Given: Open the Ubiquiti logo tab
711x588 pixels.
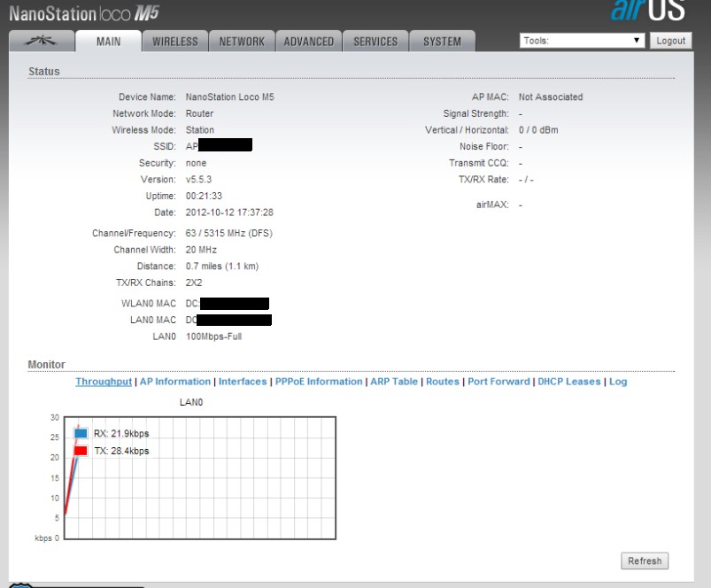Looking at the screenshot, I should point(42,42).
